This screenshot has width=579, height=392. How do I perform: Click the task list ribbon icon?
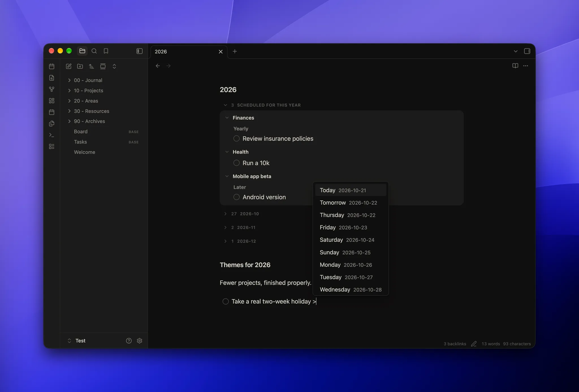(51, 147)
